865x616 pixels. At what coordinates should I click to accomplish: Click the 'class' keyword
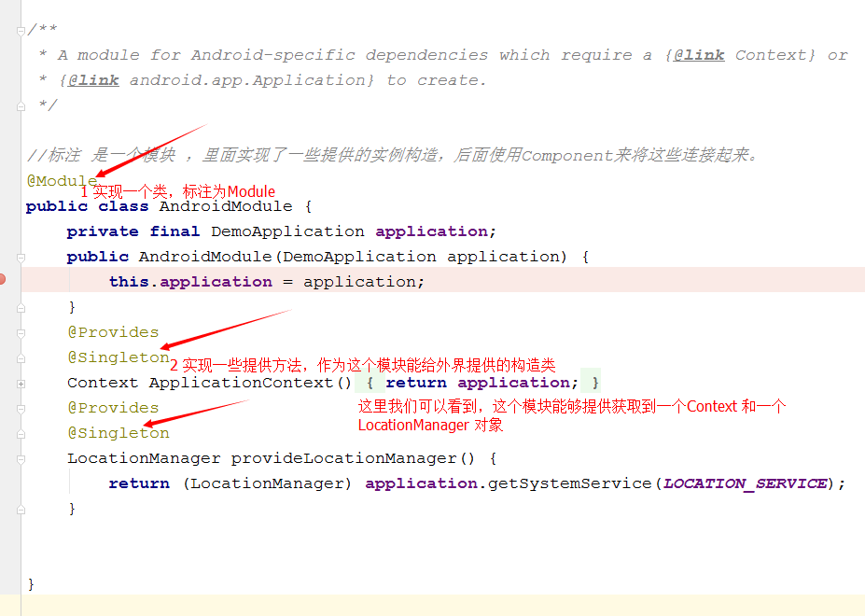coord(123,206)
